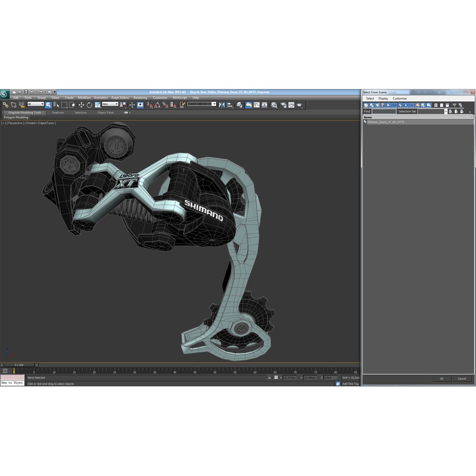The height and width of the screenshot is (476, 476).
Task: Click the Select and Link chain icon
Action: [5, 105]
